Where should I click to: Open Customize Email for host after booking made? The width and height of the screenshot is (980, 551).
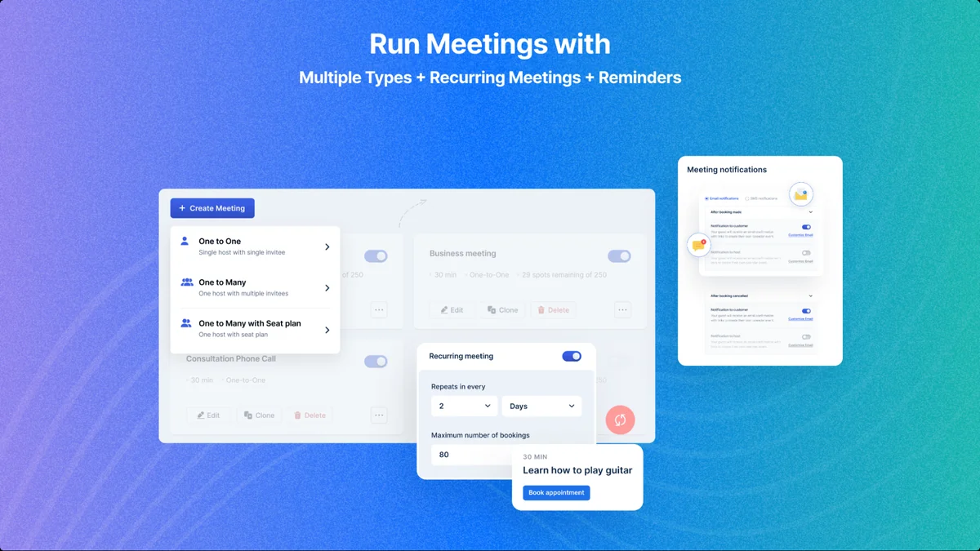click(800, 261)
